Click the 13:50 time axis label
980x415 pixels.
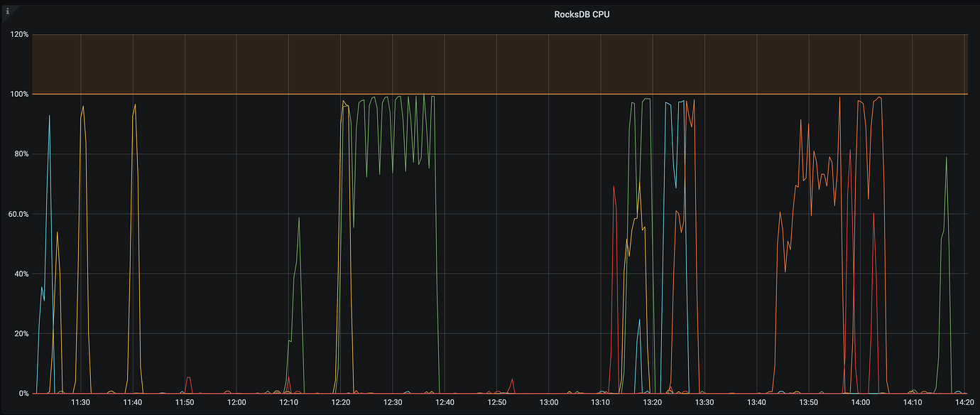point(809,402)
